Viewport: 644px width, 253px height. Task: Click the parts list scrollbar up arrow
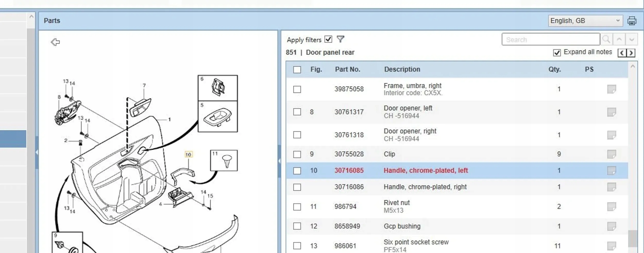click(x=633, y=66)
